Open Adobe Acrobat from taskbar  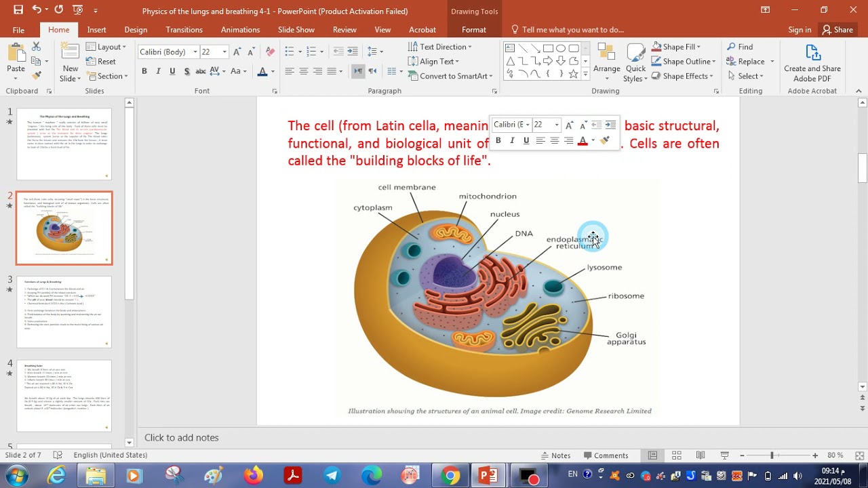[x=293, y=476]
